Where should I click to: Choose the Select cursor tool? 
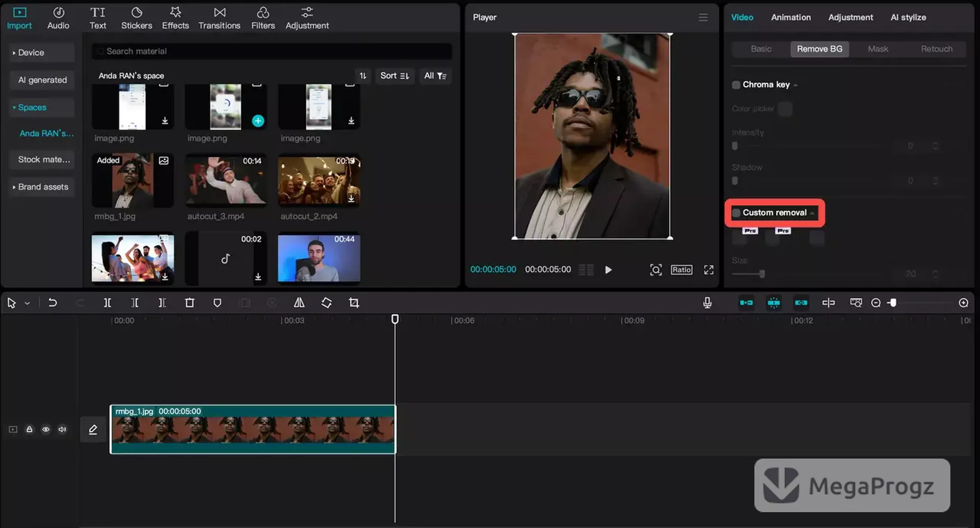(x=11, y=303)
